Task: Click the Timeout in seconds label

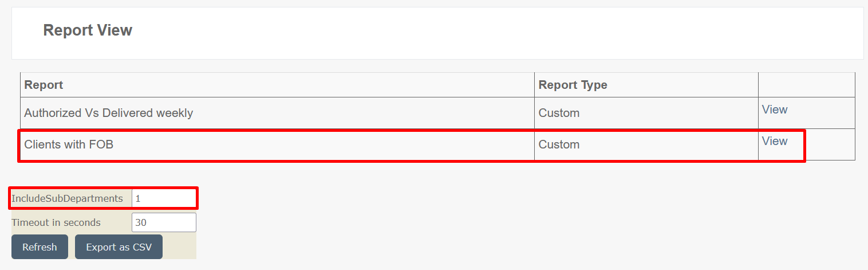Action: [x=56, y=222]
